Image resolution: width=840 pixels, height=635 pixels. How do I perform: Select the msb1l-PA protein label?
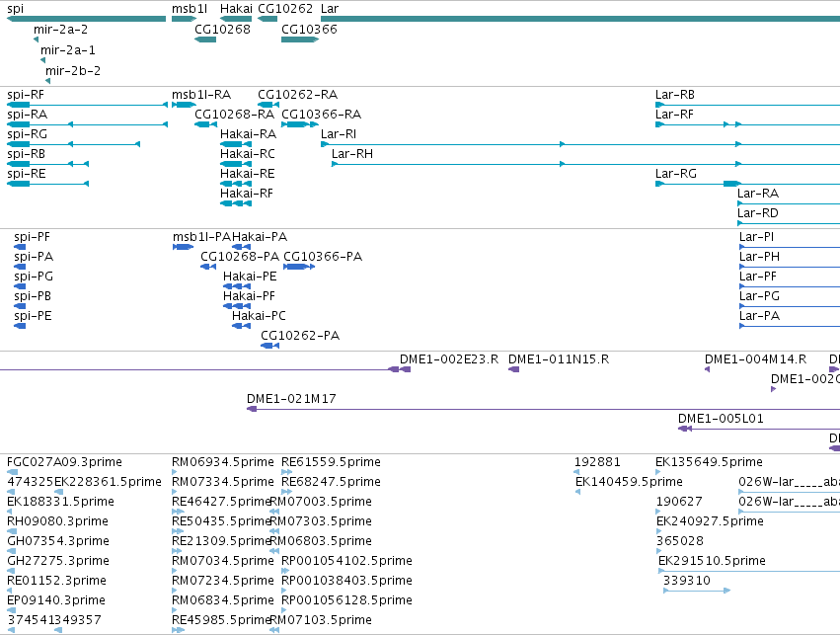(202, 237)
